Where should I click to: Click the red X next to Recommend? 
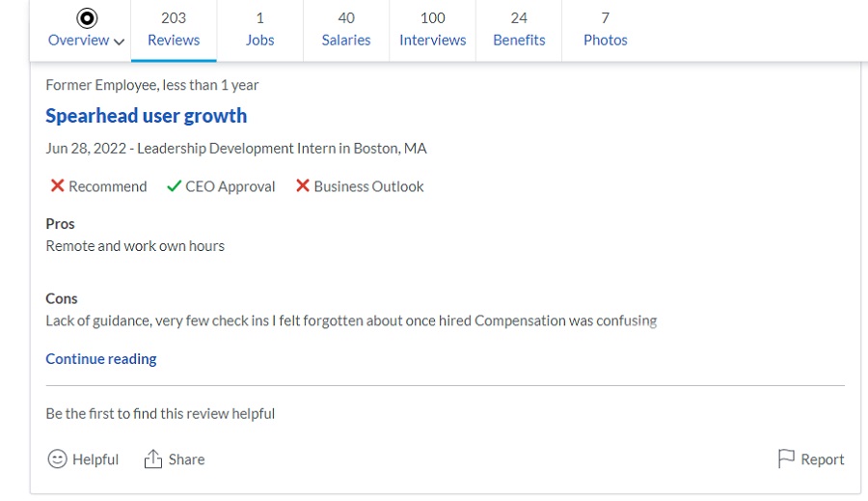[57, 185]
